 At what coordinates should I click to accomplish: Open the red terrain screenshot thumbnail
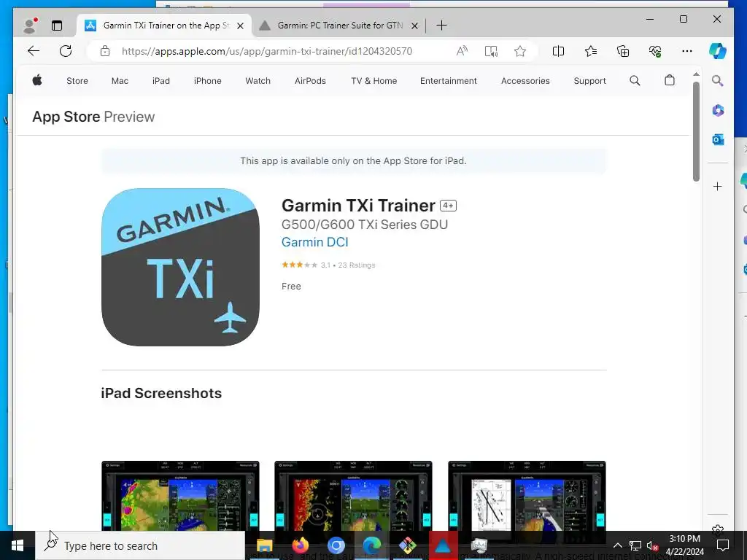click(x=354, y=496)
